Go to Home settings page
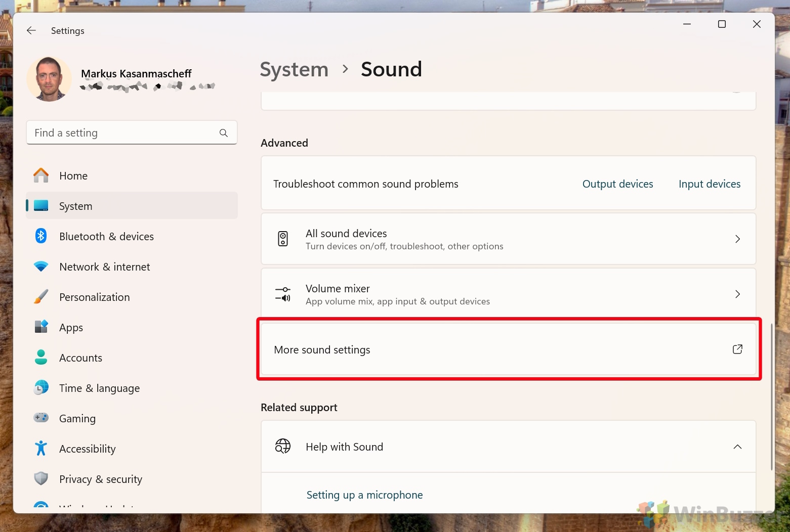Viewport: 790px width, 532px height. pos(73,176)
